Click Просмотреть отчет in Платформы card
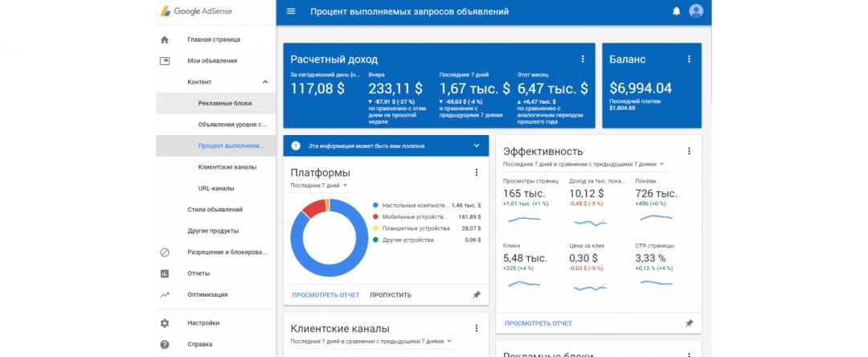 coord(325,295)
